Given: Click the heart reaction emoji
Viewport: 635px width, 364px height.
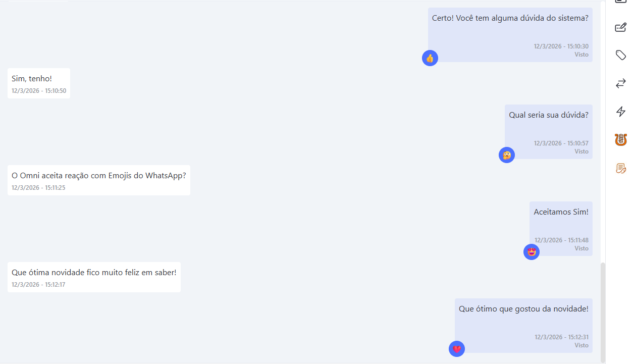Looking at the screenshot, I should pos(457,349).
